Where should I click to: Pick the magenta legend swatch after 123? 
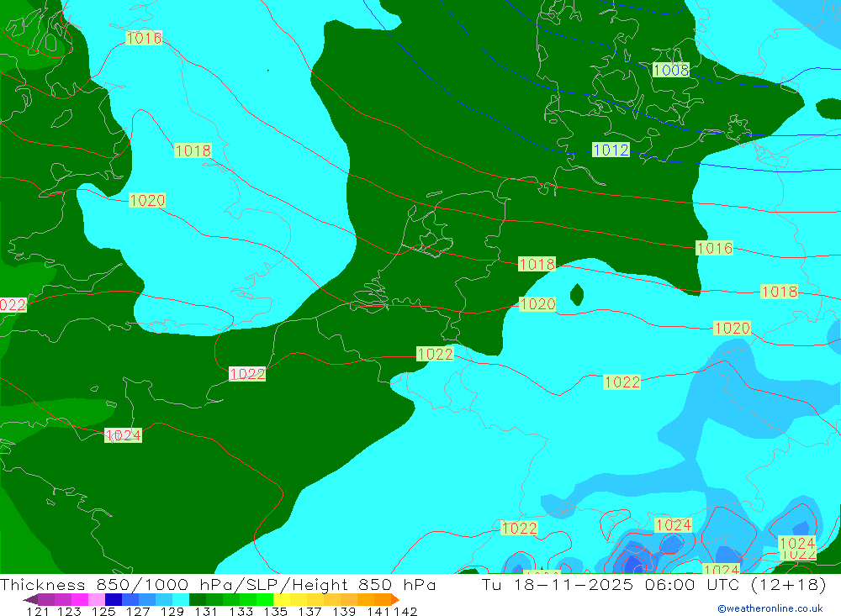point(80,599)
